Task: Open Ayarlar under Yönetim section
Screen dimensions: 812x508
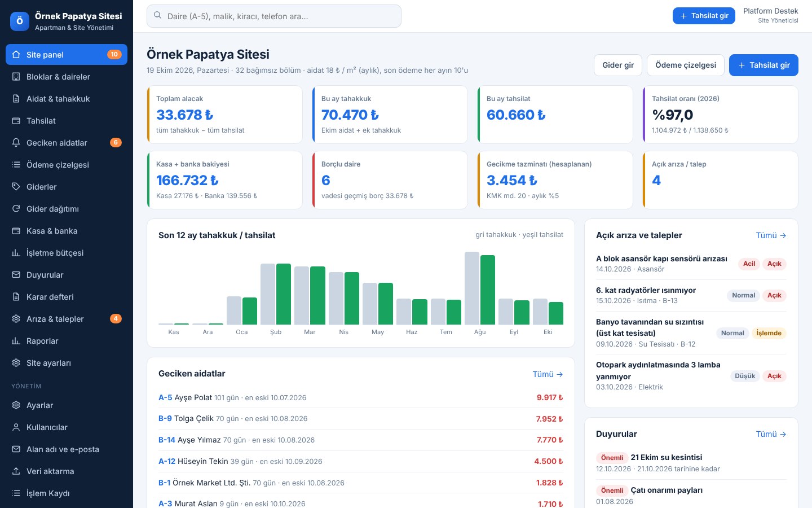Action: click(x=67, y=405)
